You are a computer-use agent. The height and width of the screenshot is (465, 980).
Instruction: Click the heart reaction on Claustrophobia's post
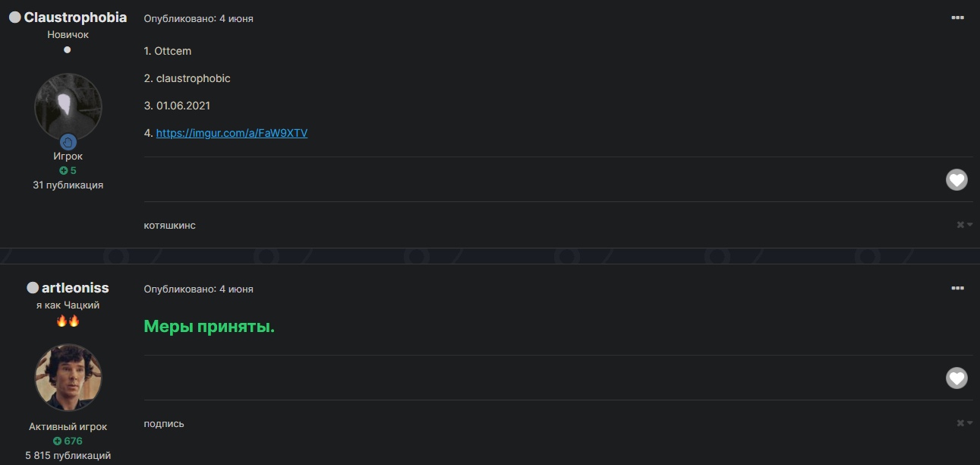[956, 180]
